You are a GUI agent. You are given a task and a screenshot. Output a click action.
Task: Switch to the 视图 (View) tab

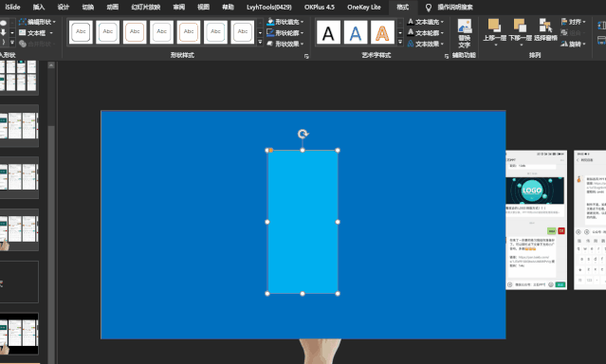203,7
